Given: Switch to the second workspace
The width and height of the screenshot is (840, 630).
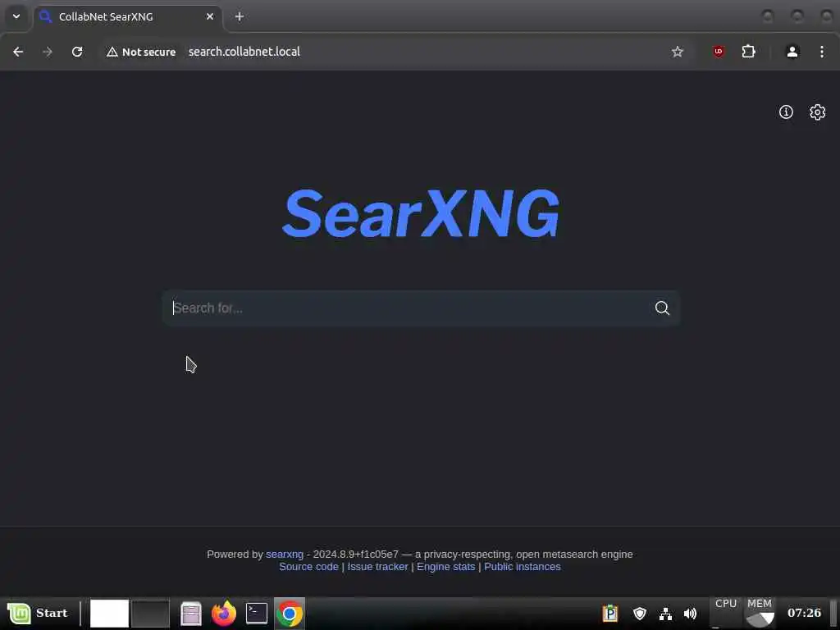Looking at the screenshot, I should click(x=151, y=614).
